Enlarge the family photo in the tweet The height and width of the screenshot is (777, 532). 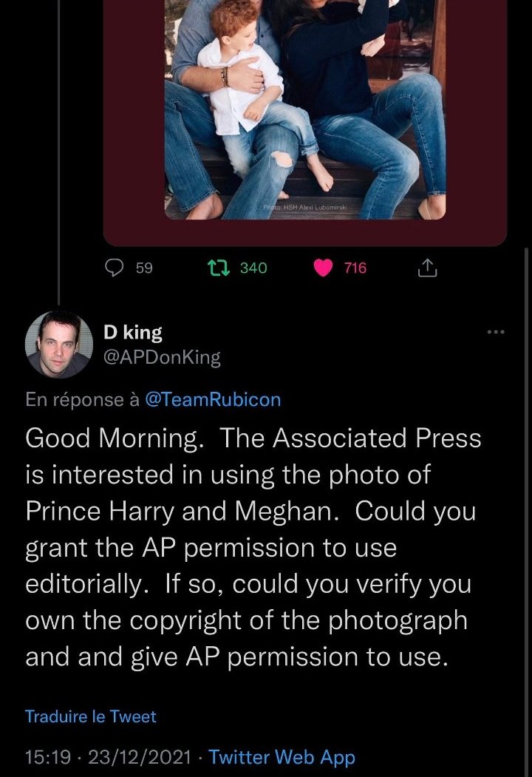click(x=304, y=111)
